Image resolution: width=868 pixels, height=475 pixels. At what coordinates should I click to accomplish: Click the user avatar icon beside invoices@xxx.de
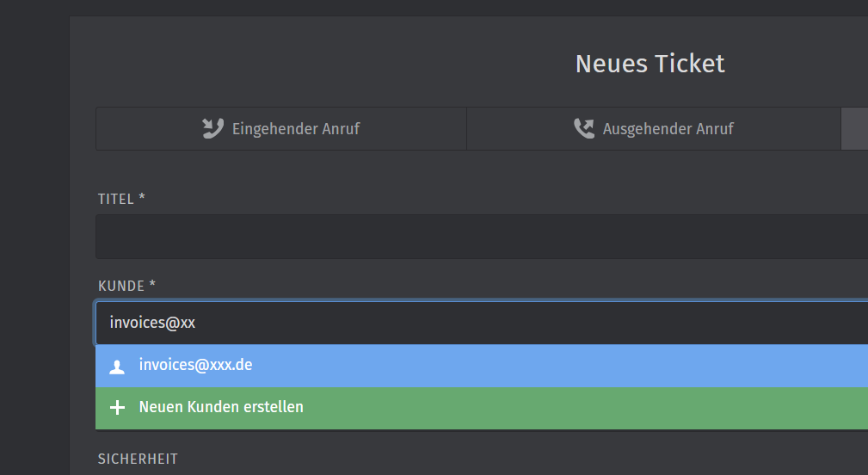[117, 367]
